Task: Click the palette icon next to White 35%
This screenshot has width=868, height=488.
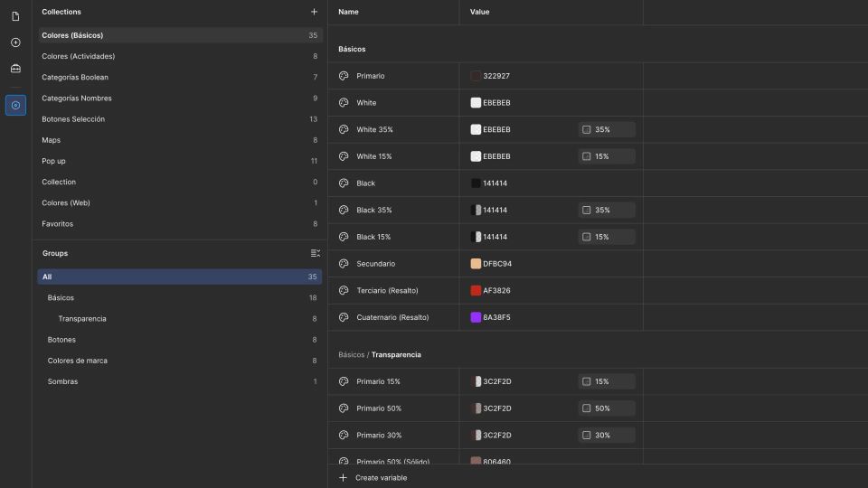Action: pyautogui.click(x=344, y=129)
